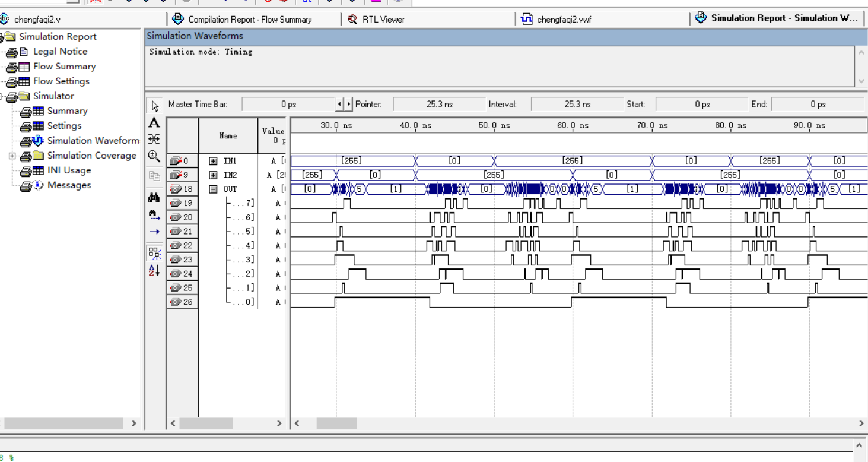Image resolution: width=868 pixels, height=462 pixels.
Task: Open Settings under Simulator
Action: coord(64,126)
